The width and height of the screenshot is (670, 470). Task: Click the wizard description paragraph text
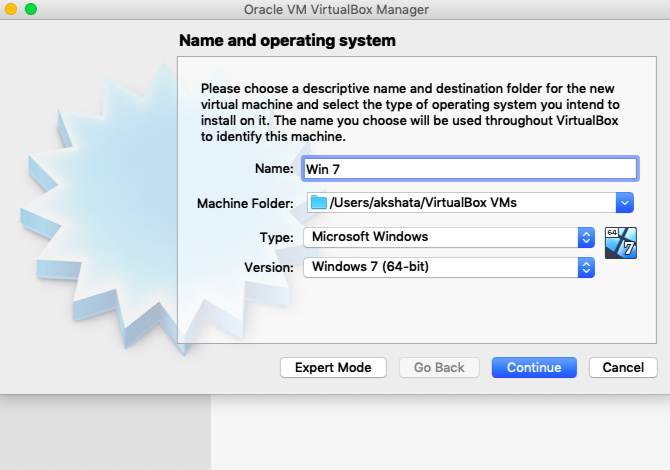pyautogui.click(x=410, y=112)
